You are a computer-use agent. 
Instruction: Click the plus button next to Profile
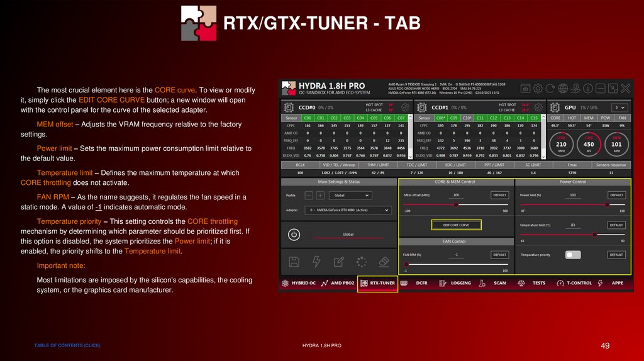(320, 196)
